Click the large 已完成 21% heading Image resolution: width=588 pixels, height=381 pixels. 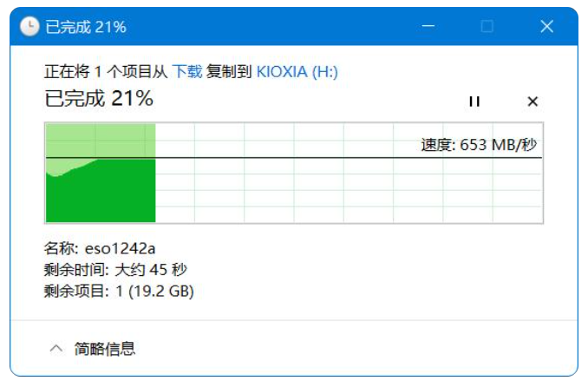99,99
